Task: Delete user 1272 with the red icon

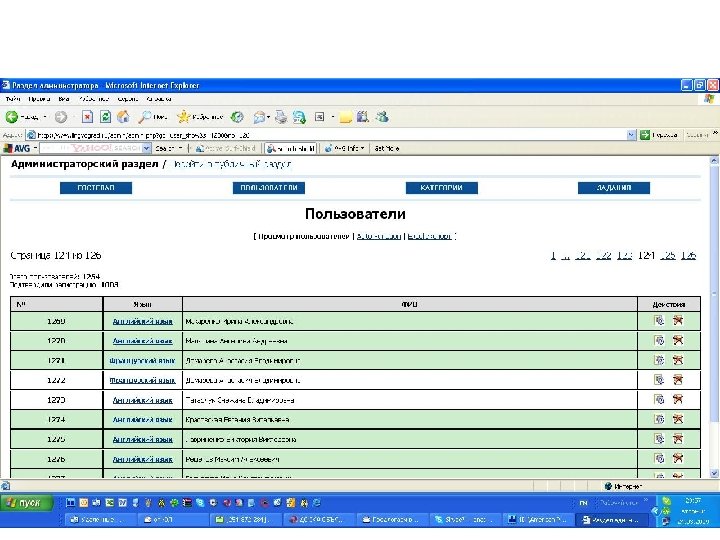Action: click(x=678, y=380)
